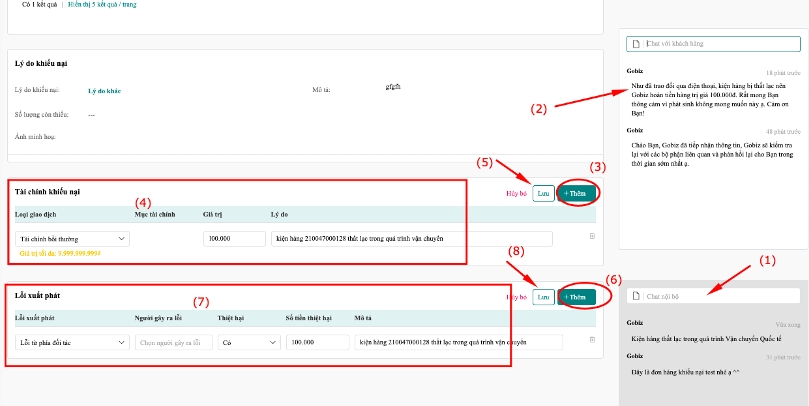Click attachment icon in internal chat box
The height and width of the screenshot is (406, 809).
coord(637,297)
